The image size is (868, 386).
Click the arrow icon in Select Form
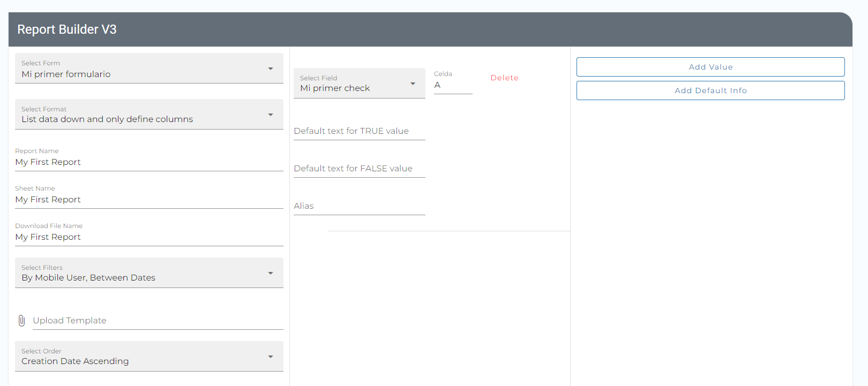271,69
